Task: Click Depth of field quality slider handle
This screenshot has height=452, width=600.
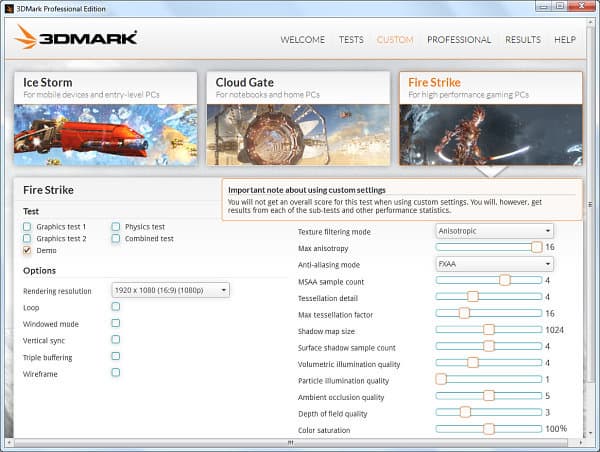Action: click(465, 412)
